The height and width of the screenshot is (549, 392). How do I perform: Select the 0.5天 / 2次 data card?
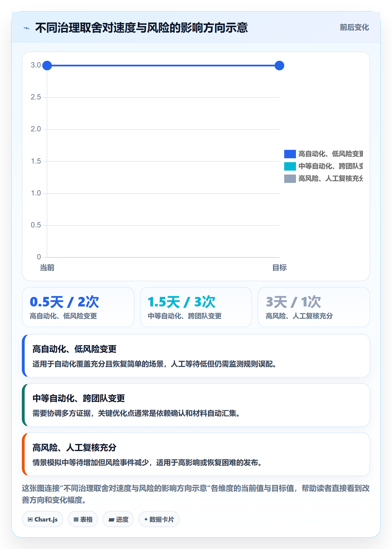[x=78, y=307]
